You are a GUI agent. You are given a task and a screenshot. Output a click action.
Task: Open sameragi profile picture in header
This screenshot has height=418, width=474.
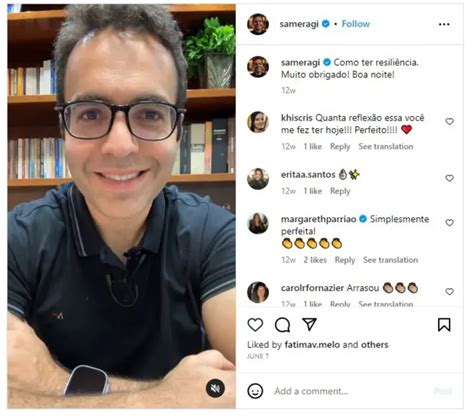tap(258, 24)
